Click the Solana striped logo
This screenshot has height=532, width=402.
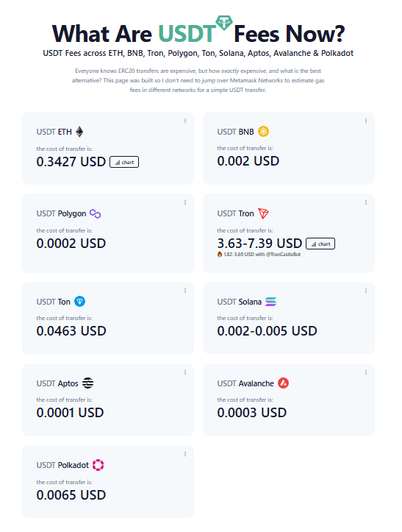(x=271, y=302)
